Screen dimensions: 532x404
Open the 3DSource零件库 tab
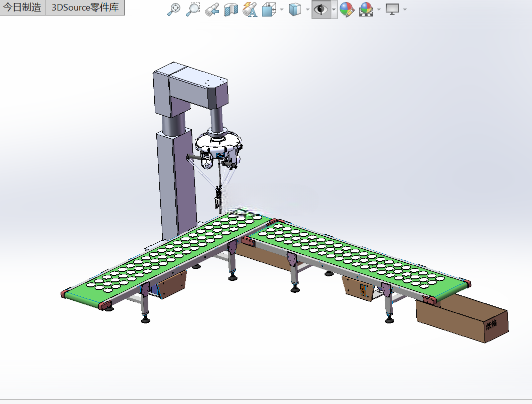tap(85, 8)
